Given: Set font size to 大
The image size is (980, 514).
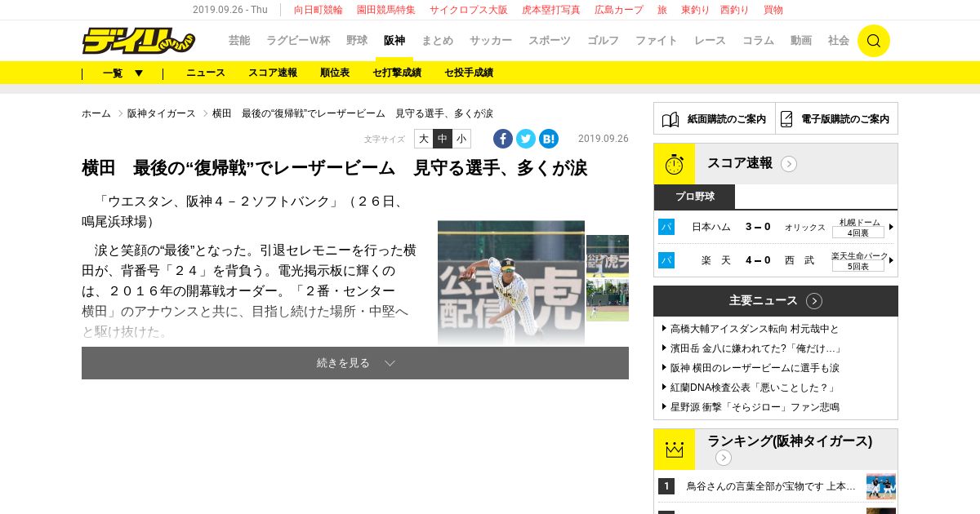Looking at the screenshot, I should 424,139.
